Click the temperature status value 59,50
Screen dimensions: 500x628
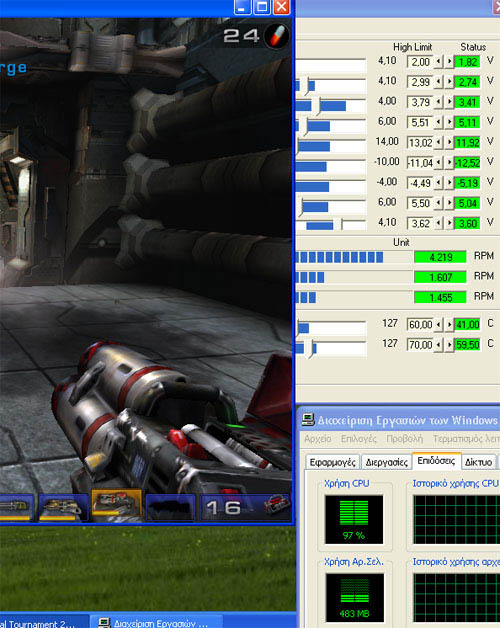pos(467,345)
